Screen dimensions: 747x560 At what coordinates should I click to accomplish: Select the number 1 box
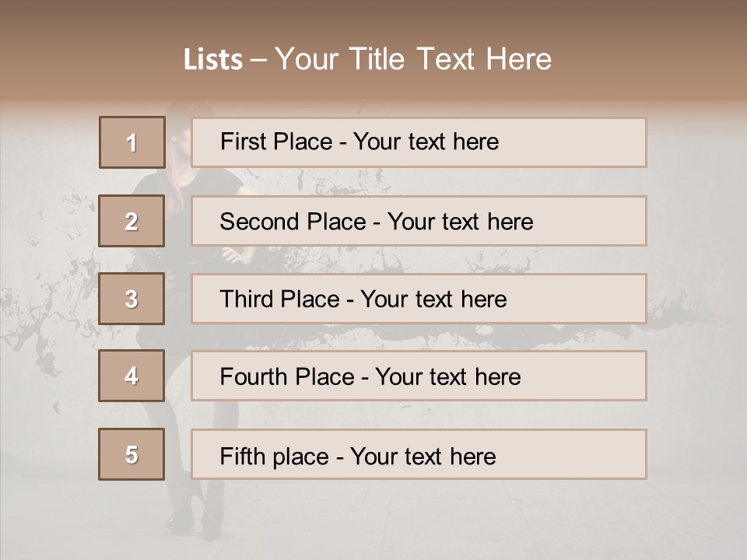pyautogui.click(x=132, y=142)
